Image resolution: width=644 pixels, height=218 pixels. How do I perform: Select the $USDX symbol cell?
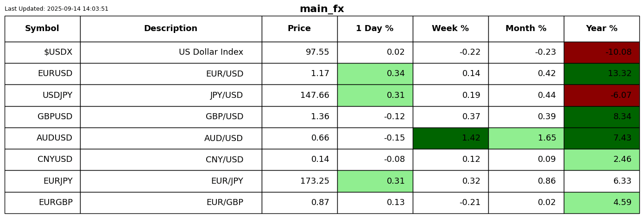[42, 52]
